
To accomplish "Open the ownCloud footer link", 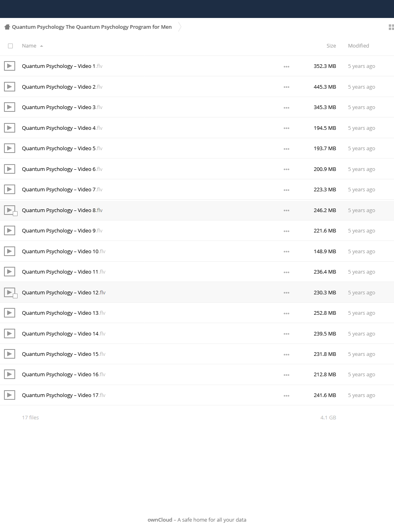I will 160,520.
